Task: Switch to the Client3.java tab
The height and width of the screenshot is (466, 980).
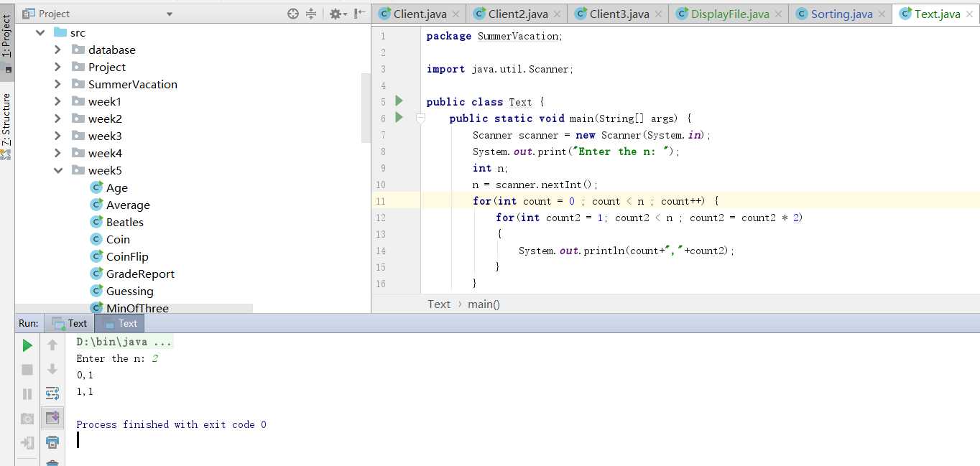Action: pyautogui.click(x=618, y=14)
